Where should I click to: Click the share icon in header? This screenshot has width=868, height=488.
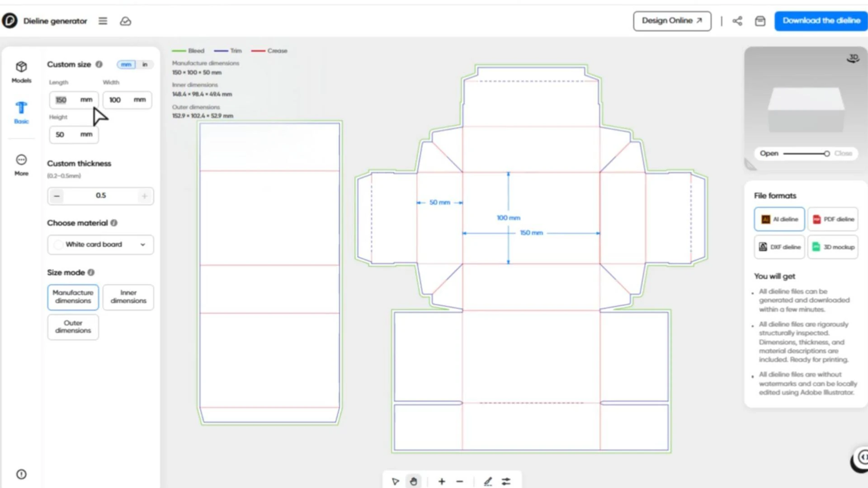[x=737, y=21]
